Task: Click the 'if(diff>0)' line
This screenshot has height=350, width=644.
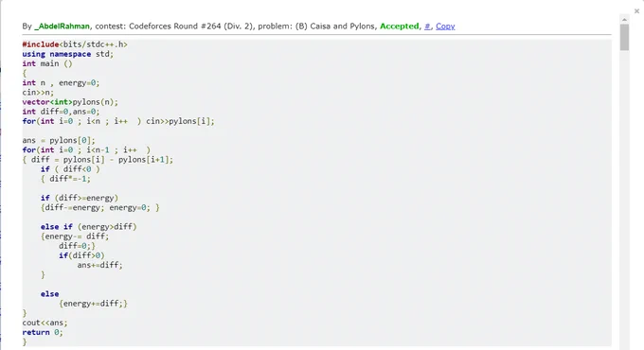Action: click(x=81, y=255)
